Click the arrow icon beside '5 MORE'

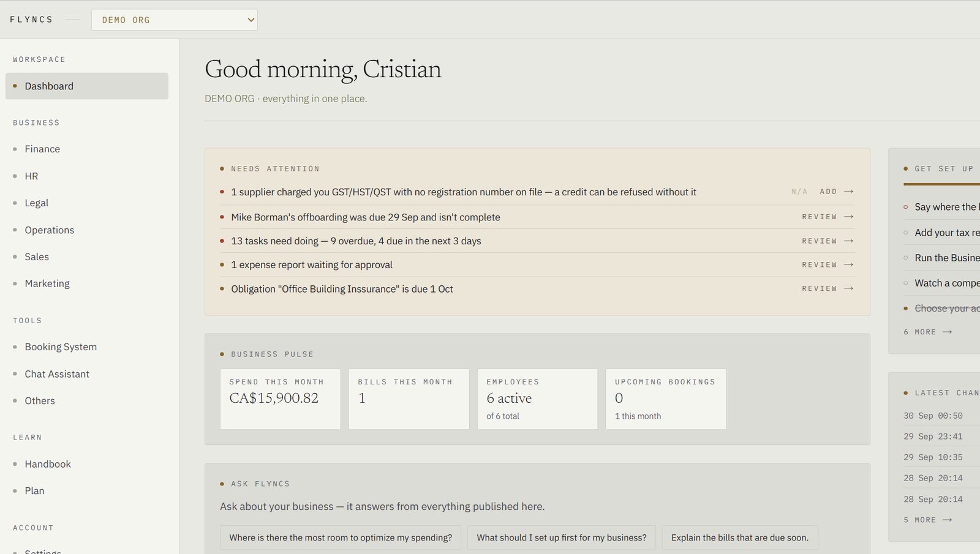(948, 520)
